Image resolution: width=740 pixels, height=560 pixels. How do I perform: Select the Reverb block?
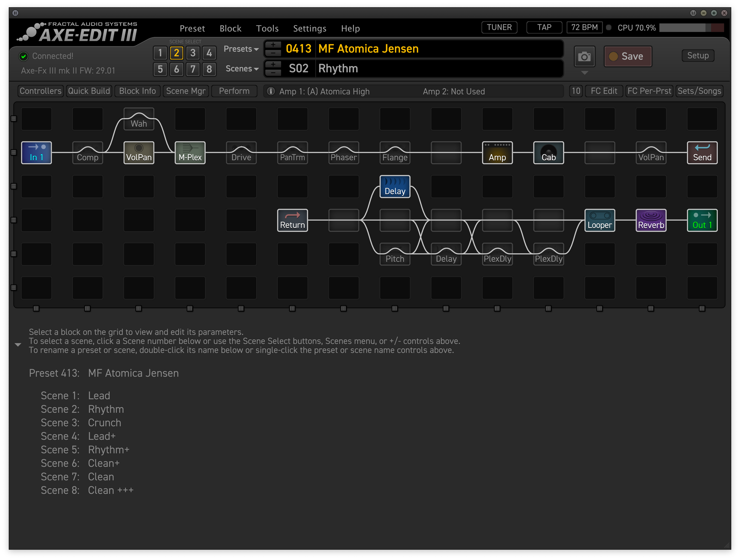(651, 221)
